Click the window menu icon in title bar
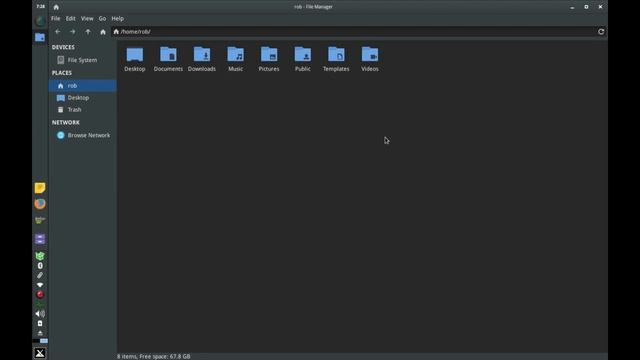The height and width of the screenshot is (360, 640). (x=56, y=7)
